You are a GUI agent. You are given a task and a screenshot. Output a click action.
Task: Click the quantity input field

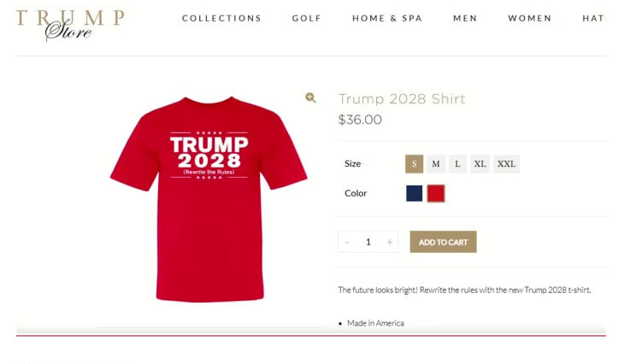coord(368,242)
